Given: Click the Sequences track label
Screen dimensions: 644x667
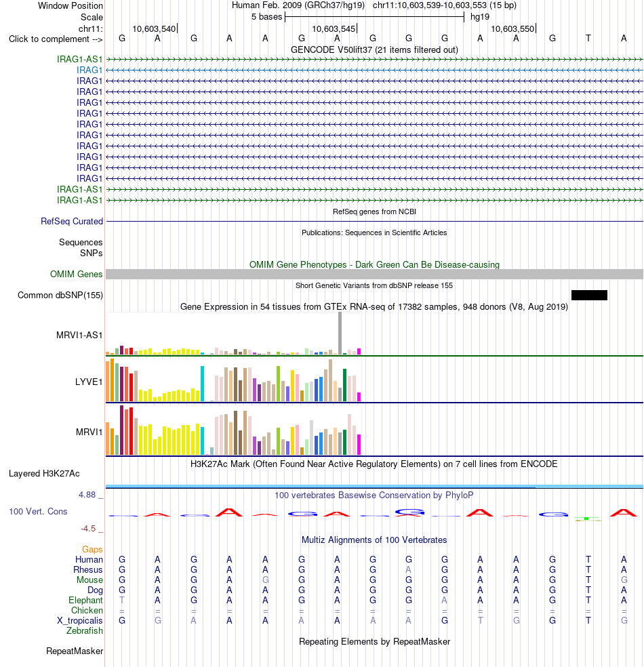Looking at the screenshot, I should point(81,243).
